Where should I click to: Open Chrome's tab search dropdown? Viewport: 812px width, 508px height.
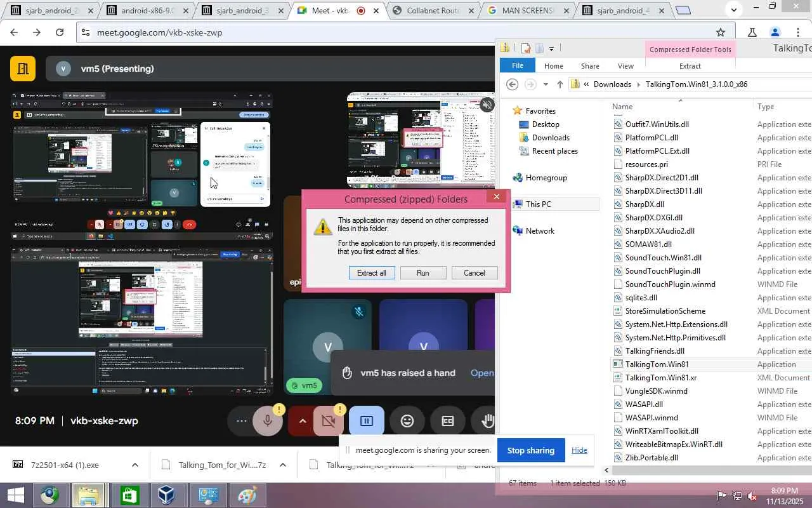pyautogui.click(x=733, y=10)
